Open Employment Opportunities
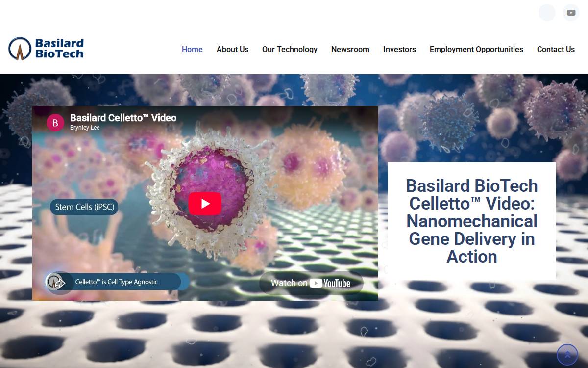 476,49
